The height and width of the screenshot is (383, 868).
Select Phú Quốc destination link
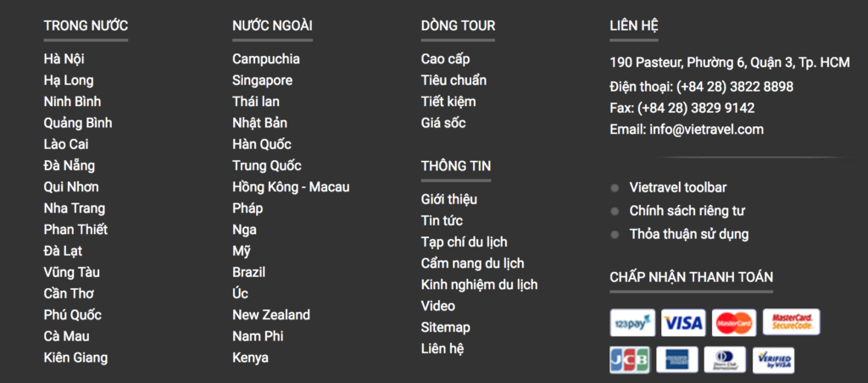(73, 315)
